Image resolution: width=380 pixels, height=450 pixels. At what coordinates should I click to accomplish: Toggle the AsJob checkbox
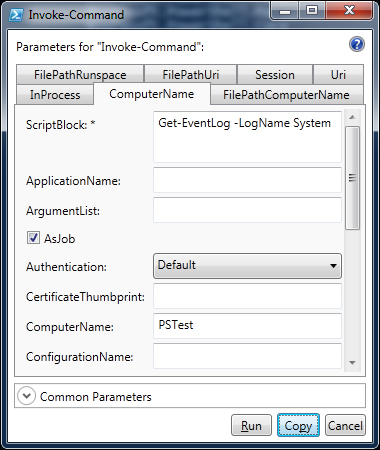pyautogui.click(x=33, y=238)
